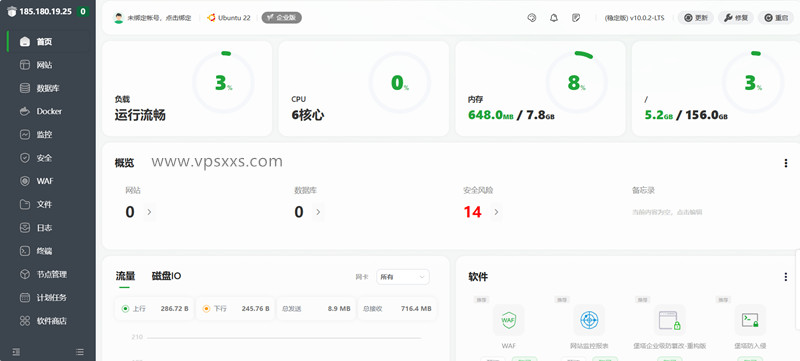Open sidebar menu settings list icon

(x=80, y=352)
